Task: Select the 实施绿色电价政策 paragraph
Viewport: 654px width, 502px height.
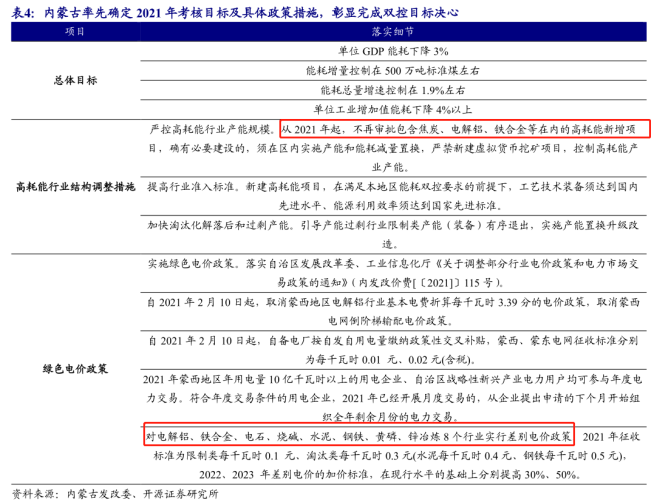Action: [x=393, y=272]
